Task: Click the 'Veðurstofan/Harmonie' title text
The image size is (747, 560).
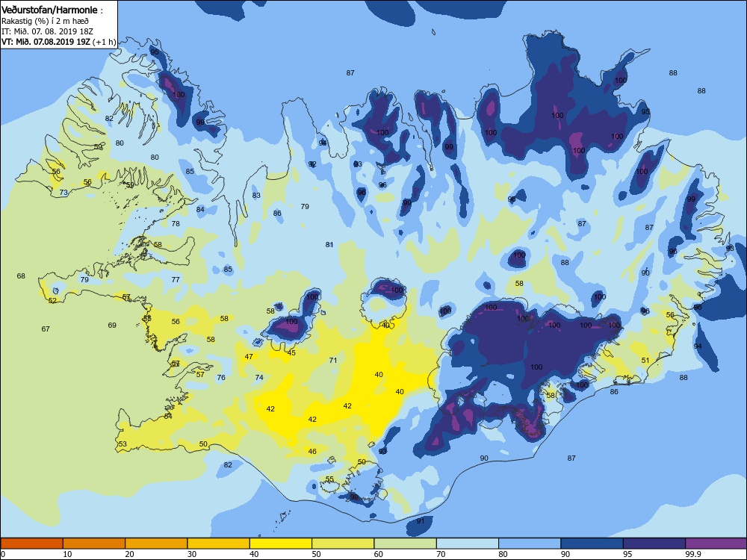Action: pyautogui.click(x=50, y=10)
